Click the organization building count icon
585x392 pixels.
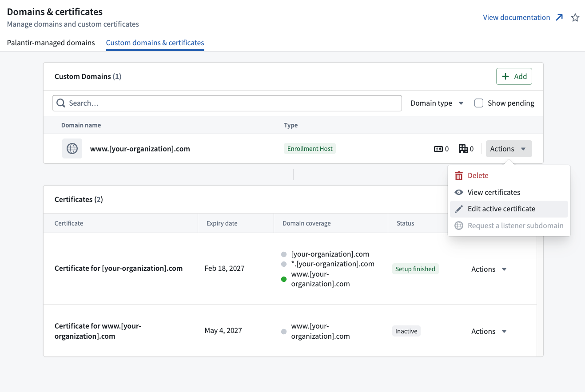coord(463,149)
